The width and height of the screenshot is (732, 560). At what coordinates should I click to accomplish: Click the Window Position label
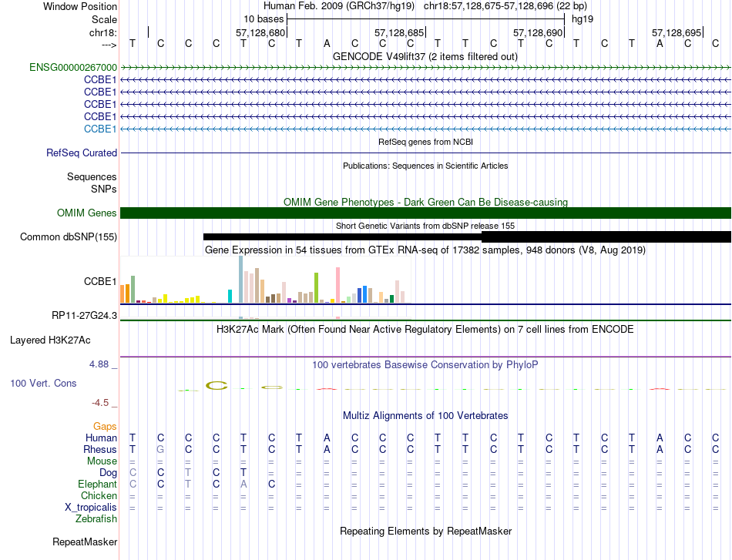pos(80,6)
